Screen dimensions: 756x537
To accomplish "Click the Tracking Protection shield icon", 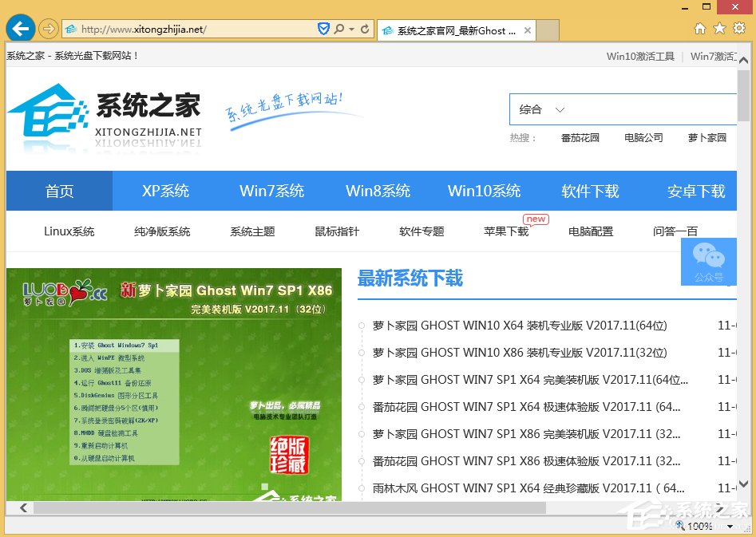I will tap(323, 28).
